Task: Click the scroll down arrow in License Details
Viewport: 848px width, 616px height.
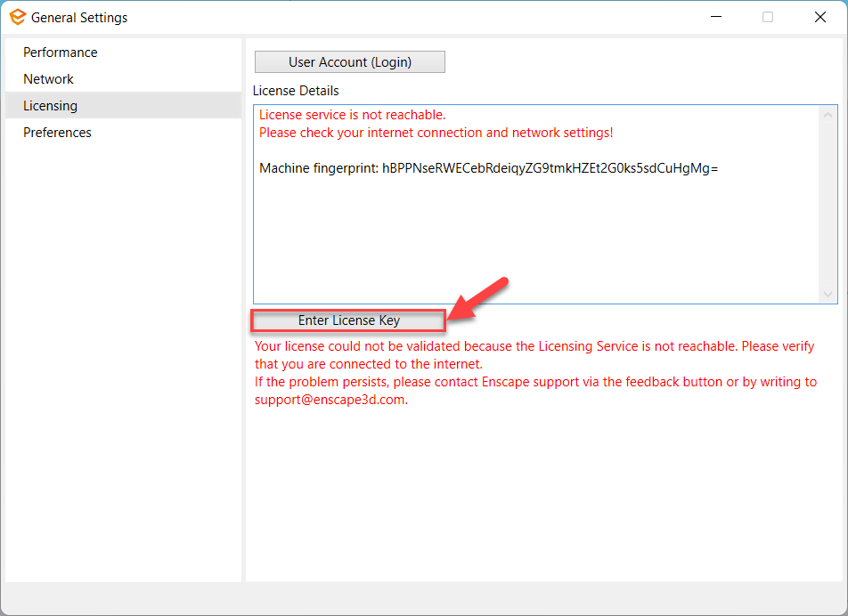Action: point(828,295)
